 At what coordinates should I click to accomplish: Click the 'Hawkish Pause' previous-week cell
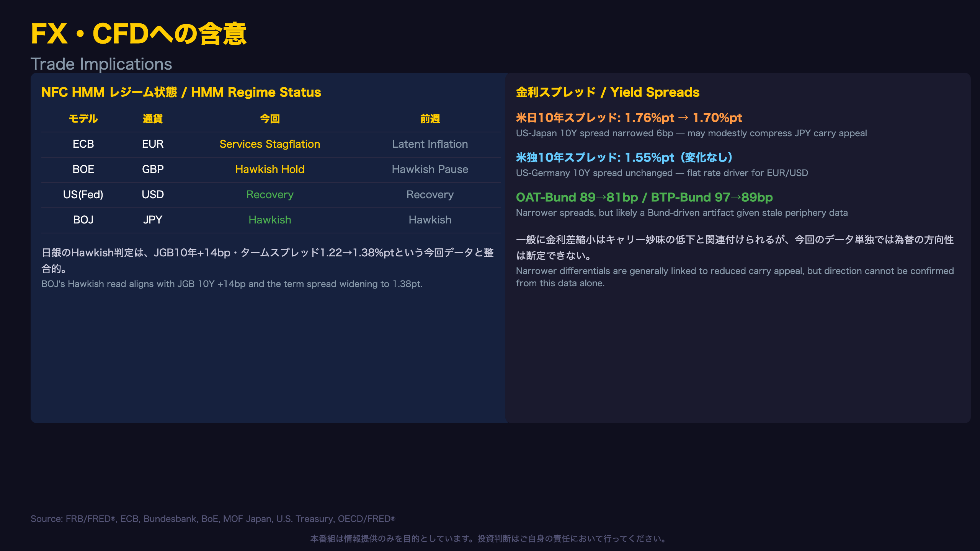click(x=430, y=170)
